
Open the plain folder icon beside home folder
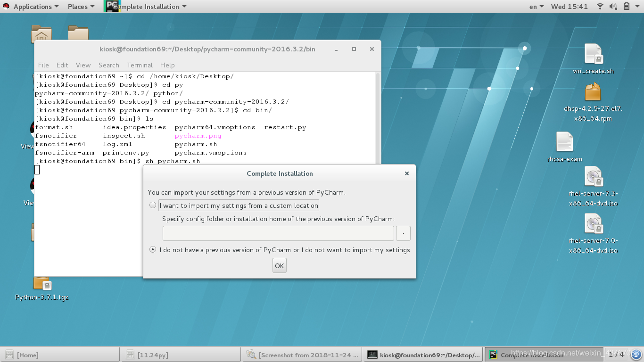point(78,33)
